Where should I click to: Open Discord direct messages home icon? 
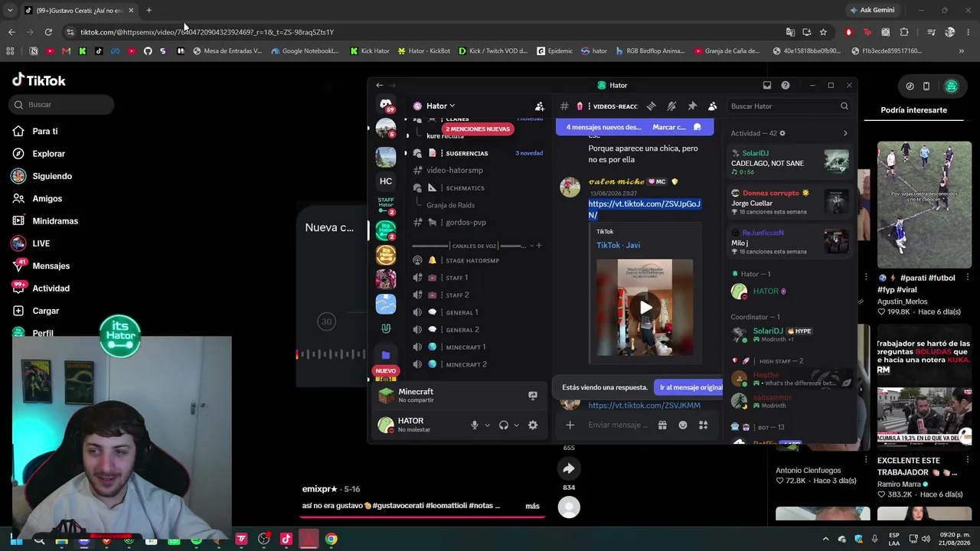[386, 105]
